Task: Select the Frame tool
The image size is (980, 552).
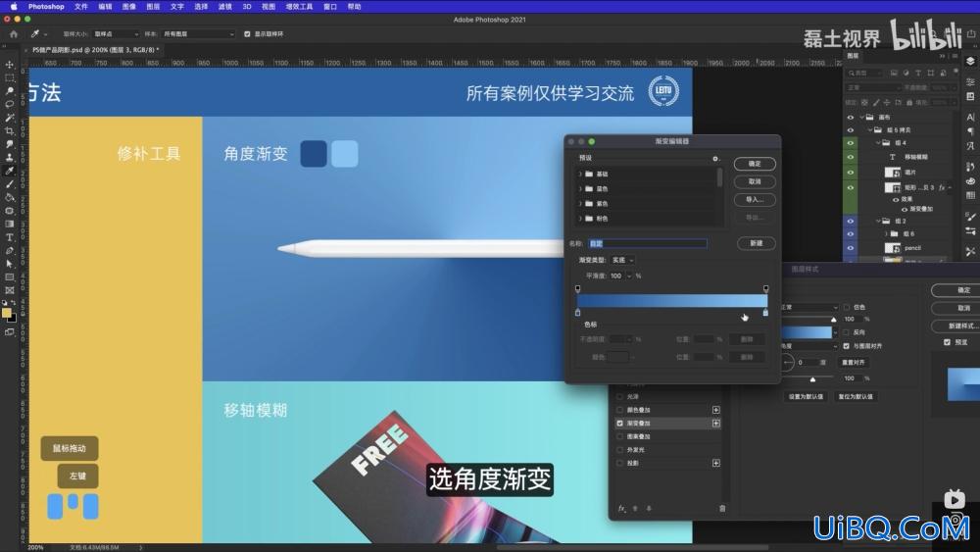Action: (10, 290)
